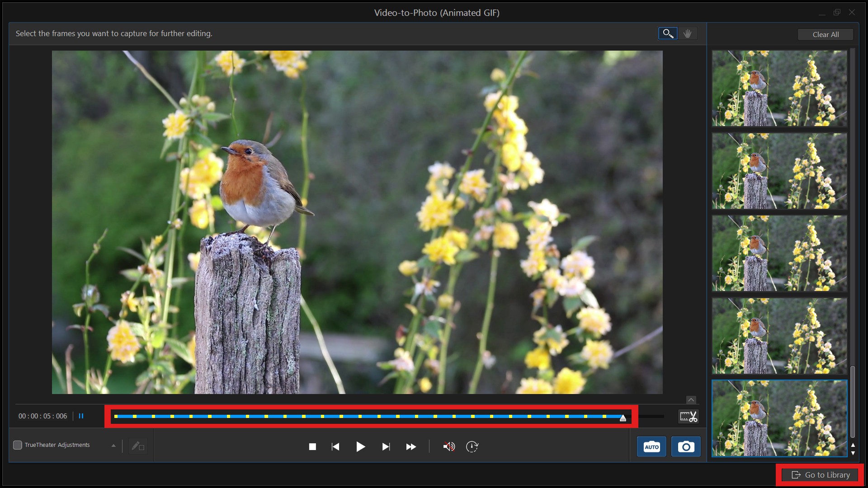Click the first yellow marker on timeline

116,416
